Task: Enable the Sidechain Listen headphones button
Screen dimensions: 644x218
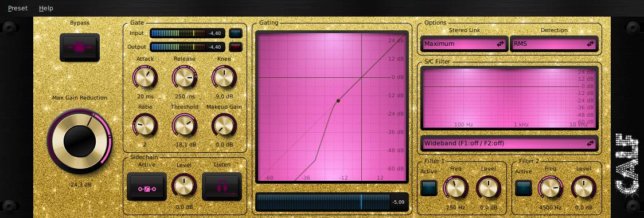Action: pyautogui.click(x=222, y=187)
